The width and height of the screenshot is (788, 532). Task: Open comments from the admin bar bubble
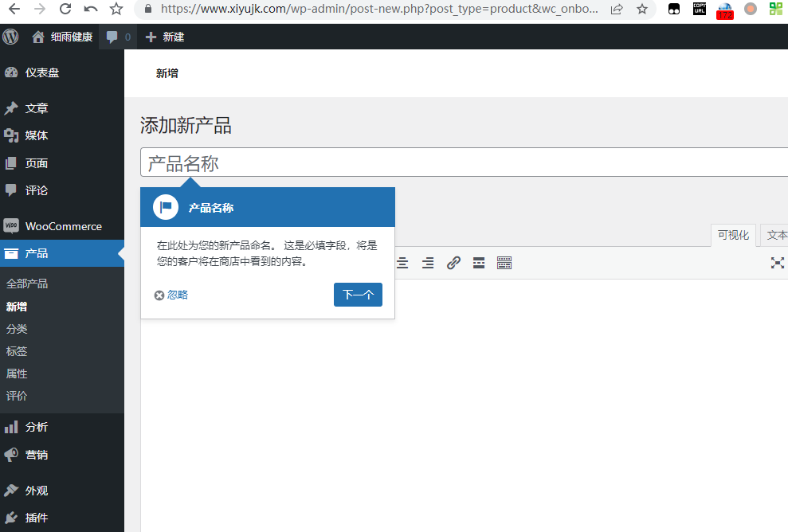coord(118,37)
